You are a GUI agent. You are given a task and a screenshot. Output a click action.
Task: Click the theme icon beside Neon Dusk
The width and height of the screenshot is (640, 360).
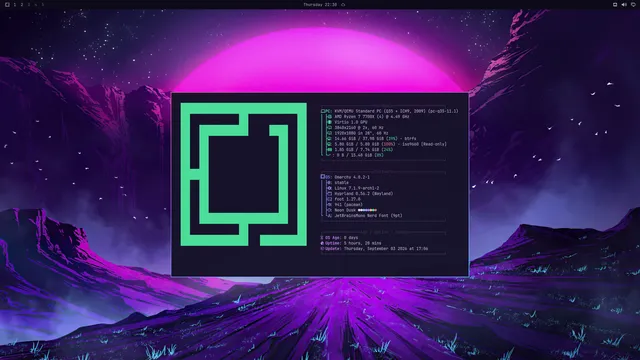pos(330,210)
